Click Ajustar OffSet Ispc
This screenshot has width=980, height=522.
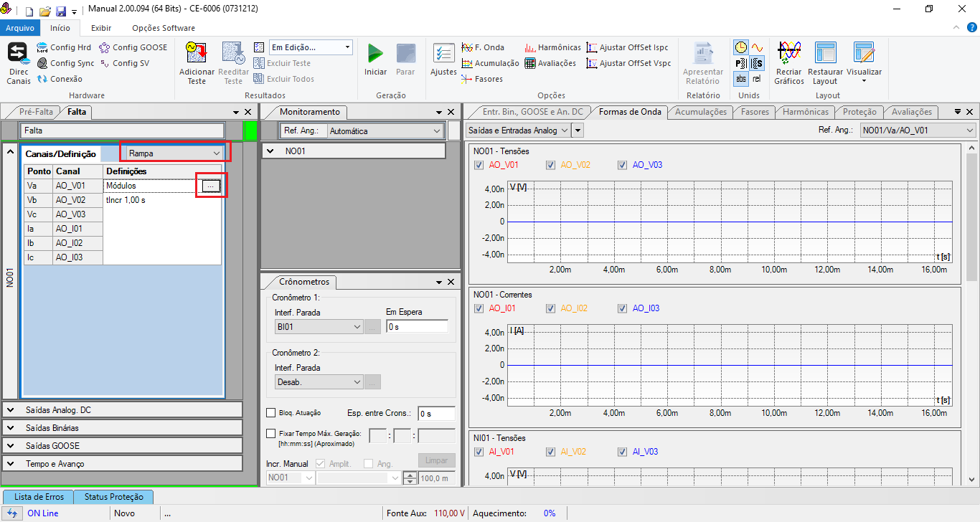(x=627, y=47)
